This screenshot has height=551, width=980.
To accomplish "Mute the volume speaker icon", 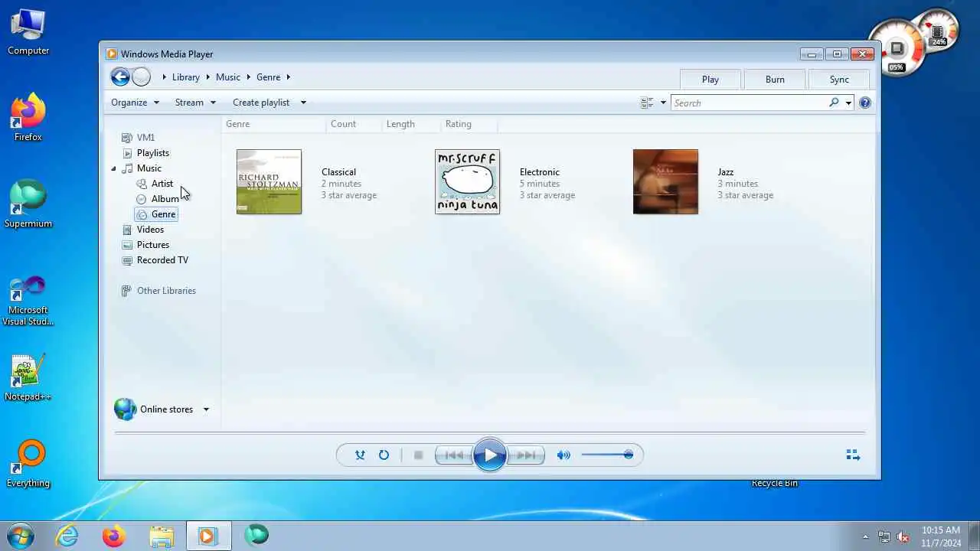I will coord(563,455).
